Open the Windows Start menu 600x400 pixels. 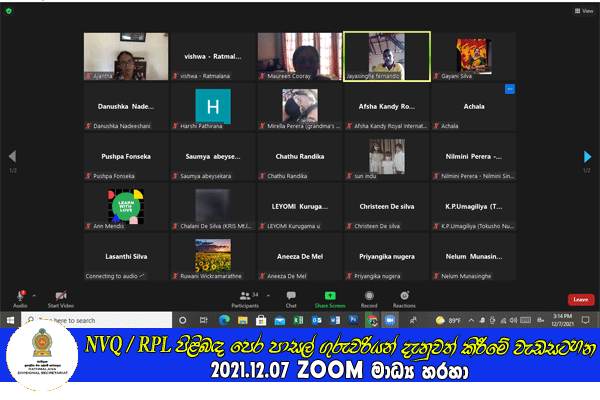coord(10,320)
